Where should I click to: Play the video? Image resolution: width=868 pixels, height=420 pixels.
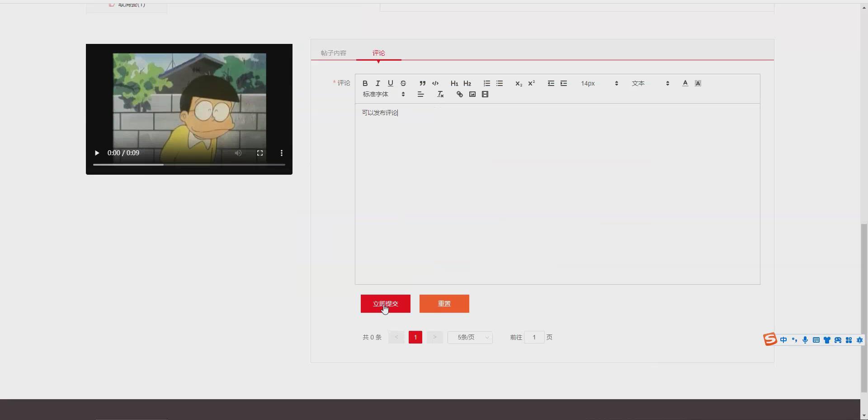[97, 153]
